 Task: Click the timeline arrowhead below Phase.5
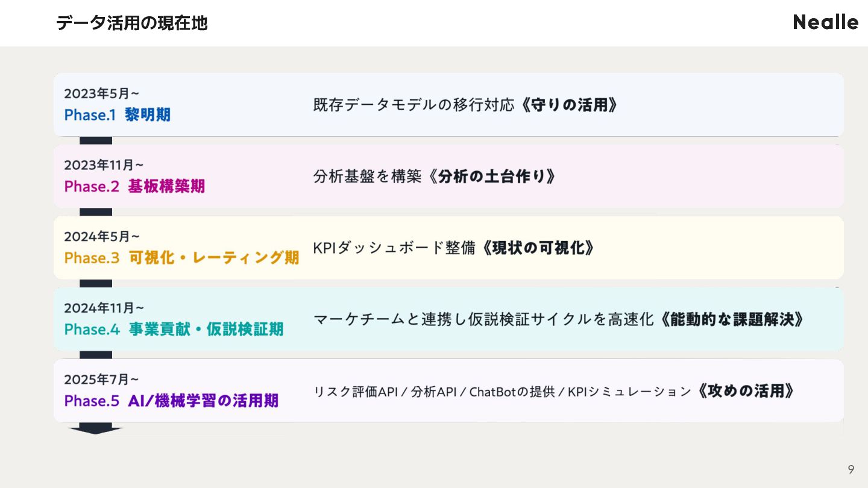point(95,430)
